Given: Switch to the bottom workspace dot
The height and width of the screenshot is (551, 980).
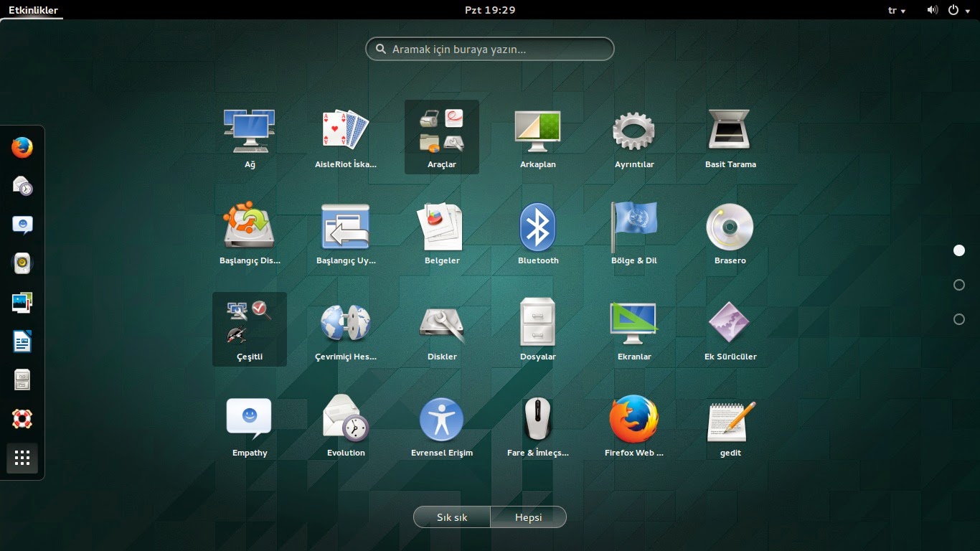Looking at the screenshot, I should pyautogui.click(x=959, y=319).
